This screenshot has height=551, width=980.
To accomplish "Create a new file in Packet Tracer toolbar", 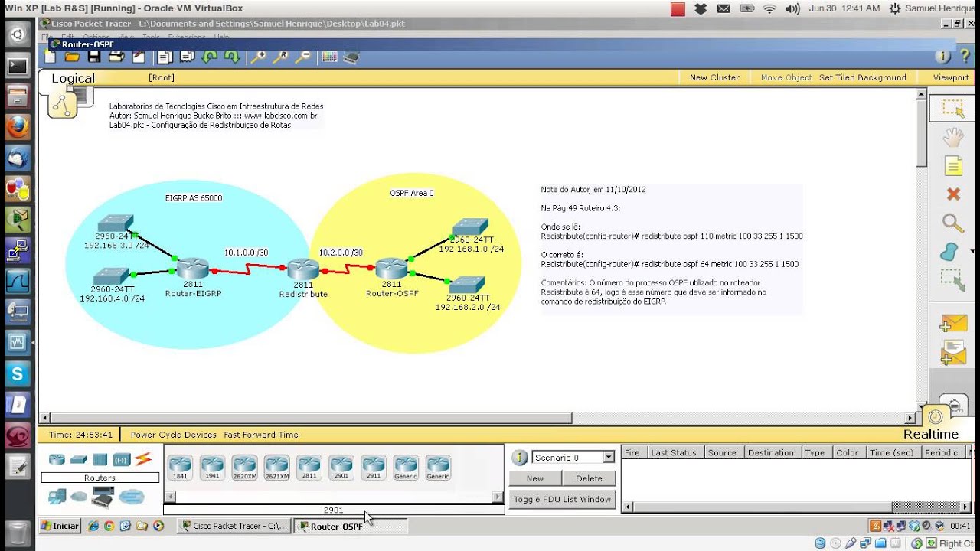I will click(51, 57).
